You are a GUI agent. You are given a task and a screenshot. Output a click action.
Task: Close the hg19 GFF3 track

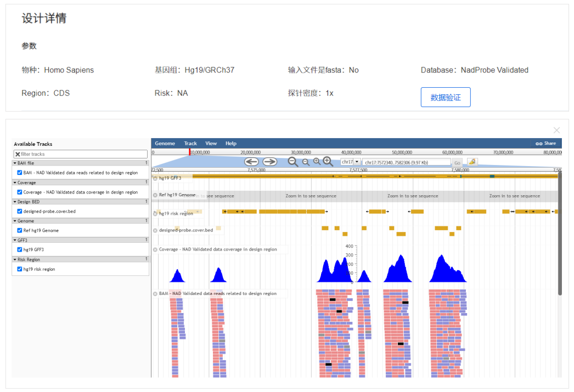[155, 178]
